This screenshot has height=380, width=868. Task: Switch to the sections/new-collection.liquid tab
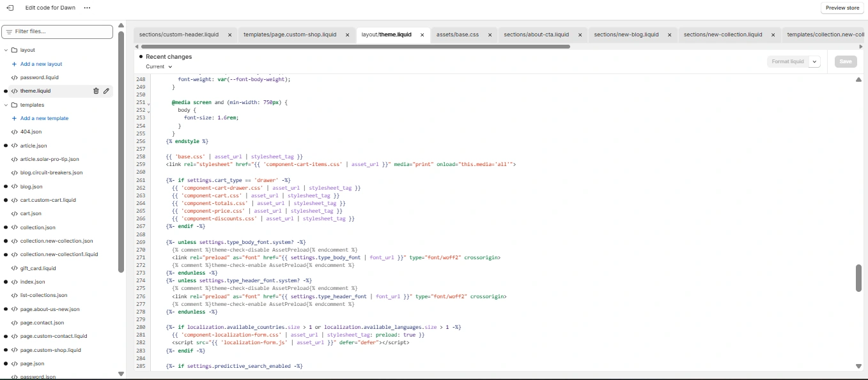pyautogui.click(x=723, y=34)
